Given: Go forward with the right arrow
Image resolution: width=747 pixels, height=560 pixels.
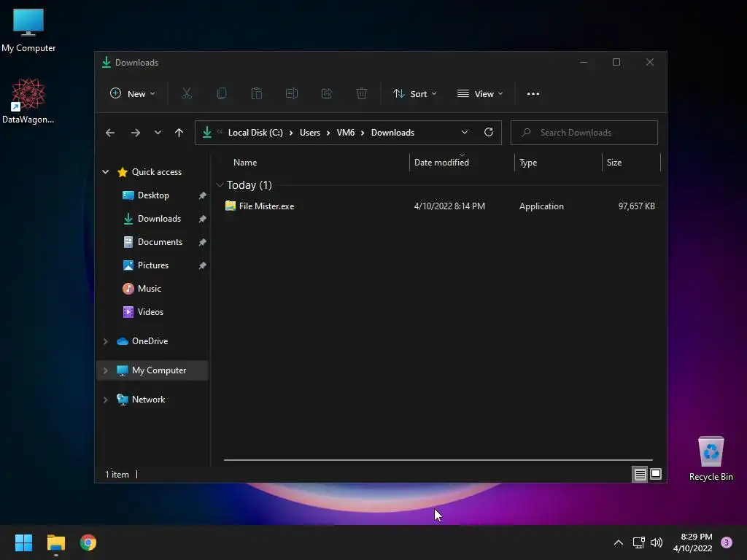Looking at the screenshot, I should tap(136, 133).
